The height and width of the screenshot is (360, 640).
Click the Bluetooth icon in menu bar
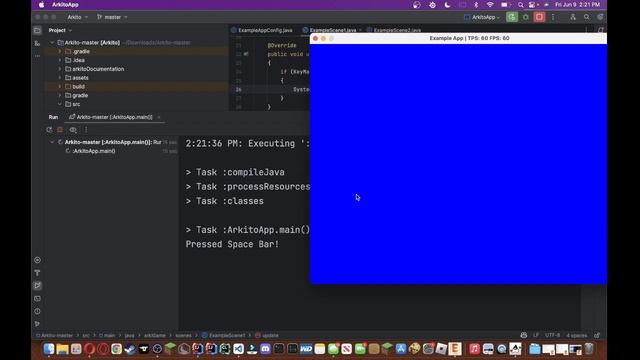coord(476,5)
